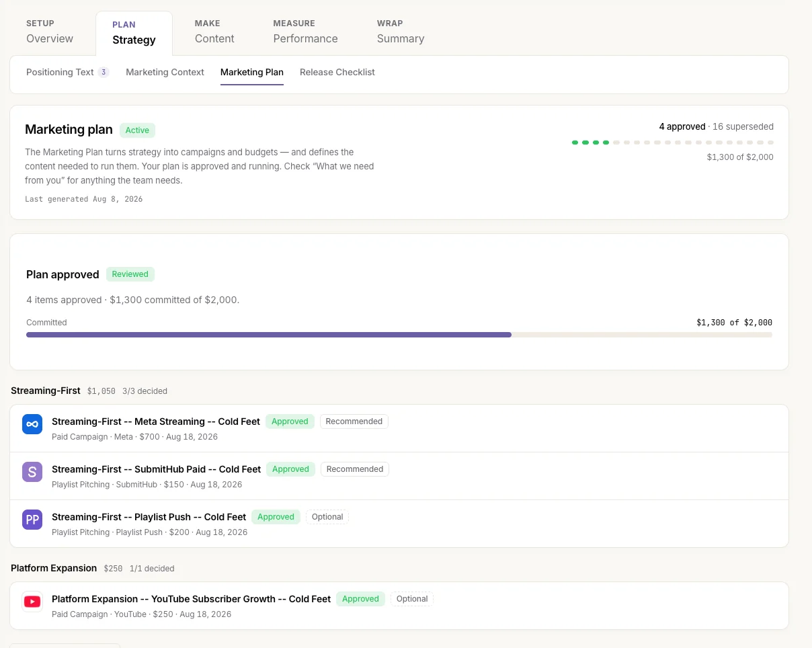Open the Streaming-First Playlist Push campaign
Viewport: 812px width, 648px height.
(x=399, y=524)
